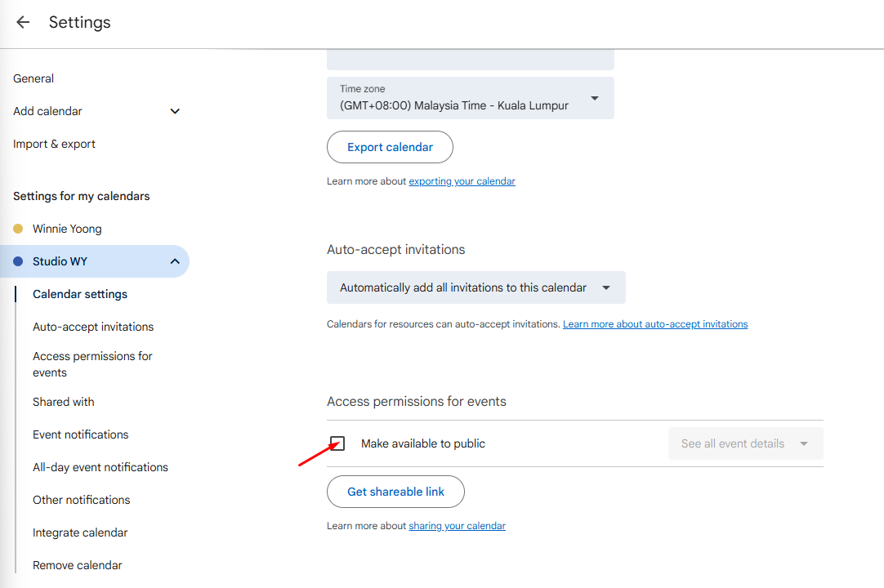Viewport: 884px width, 588px height.
Task: Jump to All-day event notifications section
Action: pyautogui.click(x=100, y=467)
